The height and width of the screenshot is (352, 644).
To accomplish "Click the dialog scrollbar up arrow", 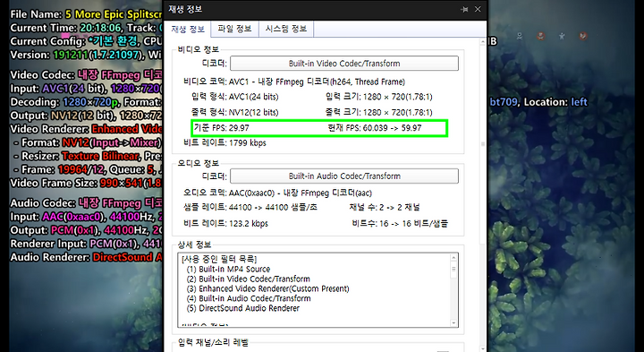I will point(483,42).
